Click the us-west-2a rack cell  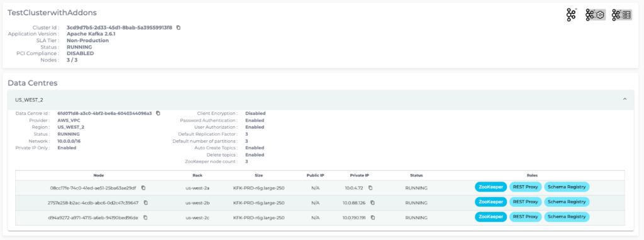pos(197,188)
